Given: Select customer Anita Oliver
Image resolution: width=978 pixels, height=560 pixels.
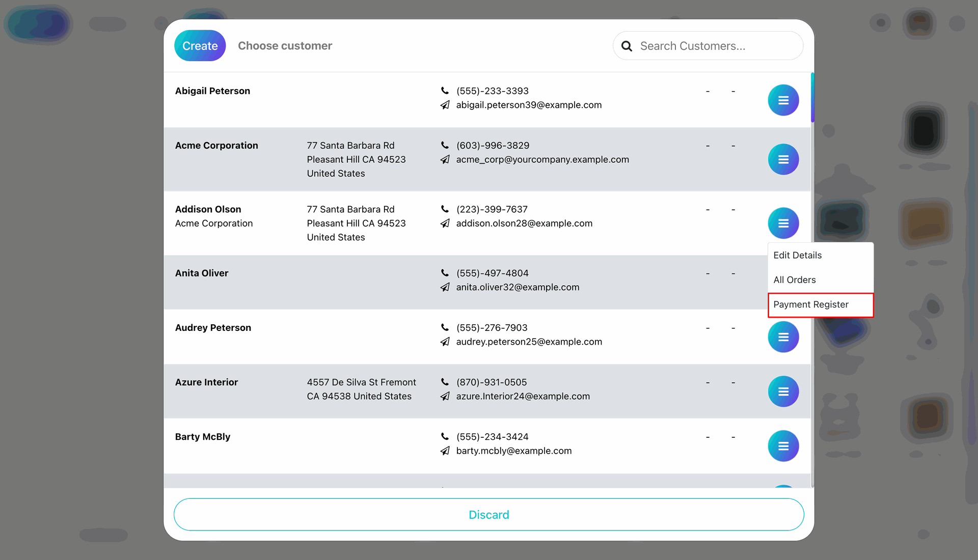Looking at the screenshot, I should 202,273.
